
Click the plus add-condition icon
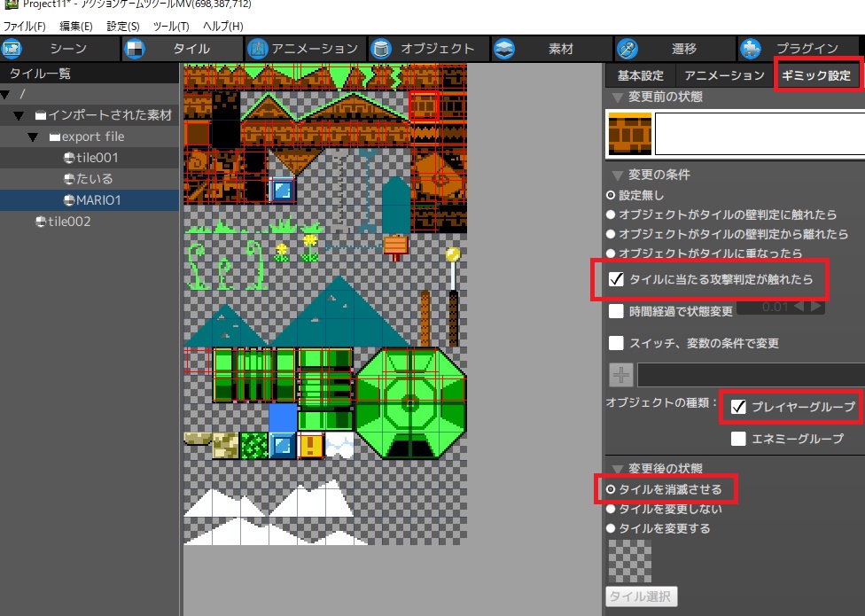[621, 375]
